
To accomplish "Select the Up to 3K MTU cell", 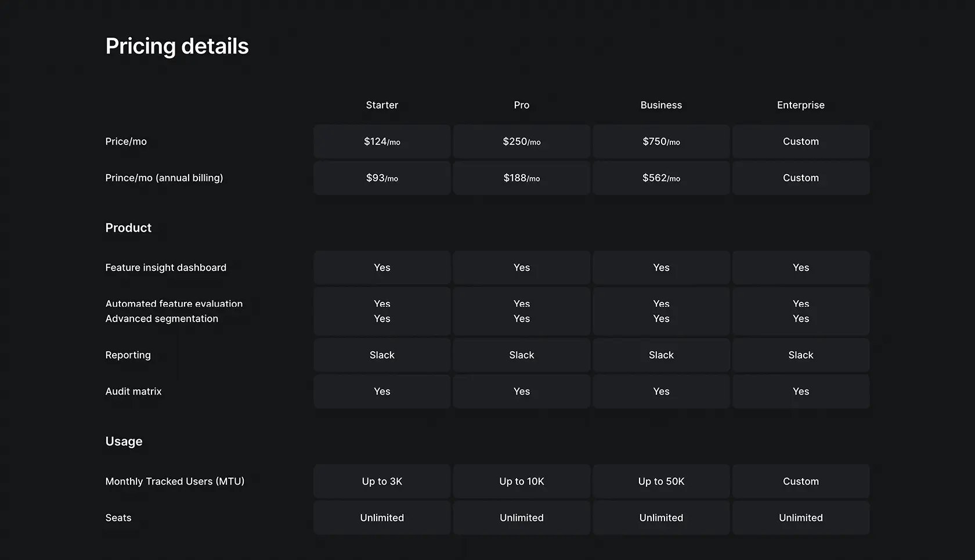I will (382, 482).
